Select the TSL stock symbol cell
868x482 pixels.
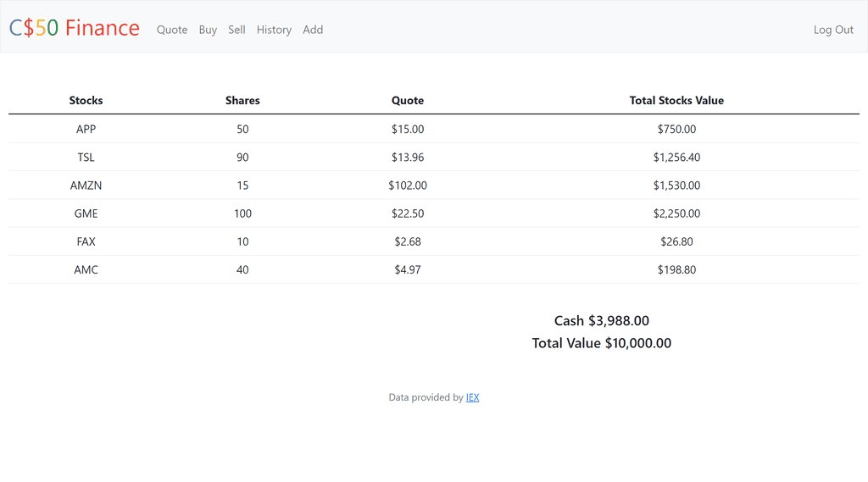(86, 158)
